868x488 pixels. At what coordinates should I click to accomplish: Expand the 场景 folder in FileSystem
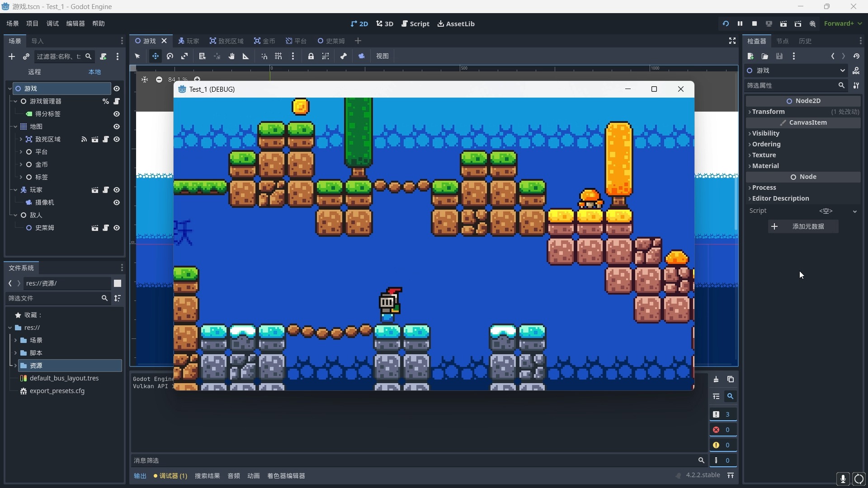click(15, 340)
